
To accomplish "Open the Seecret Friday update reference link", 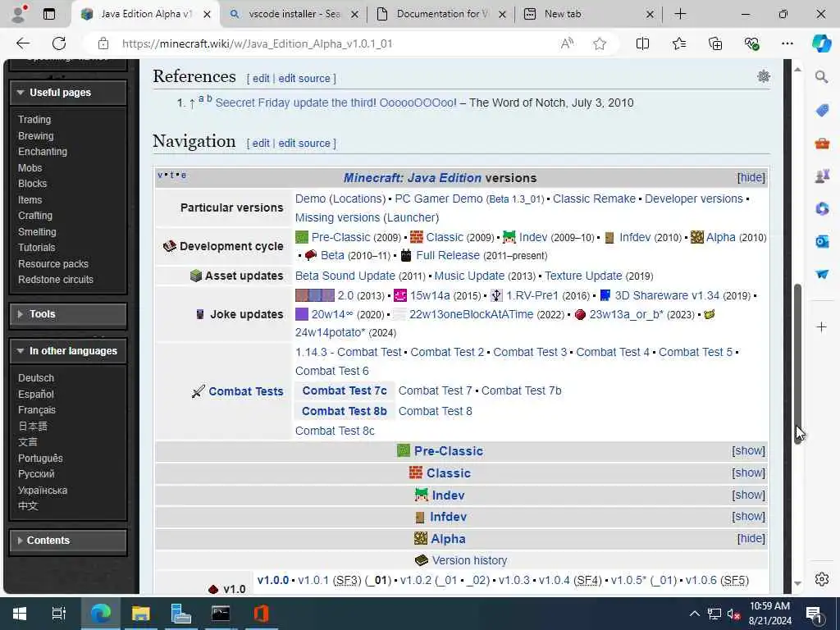I will pyautogui.click(x=336, y=103).
